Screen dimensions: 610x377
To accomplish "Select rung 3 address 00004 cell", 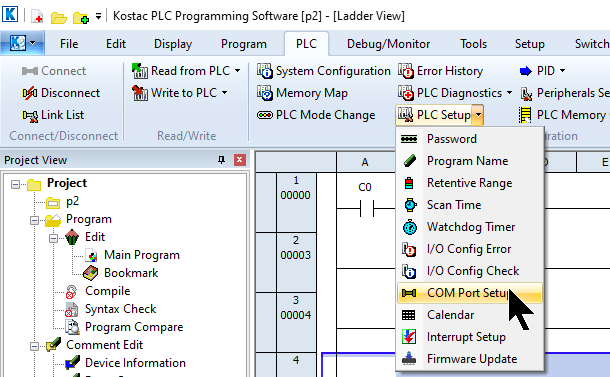I will click(x=296, y=323).
